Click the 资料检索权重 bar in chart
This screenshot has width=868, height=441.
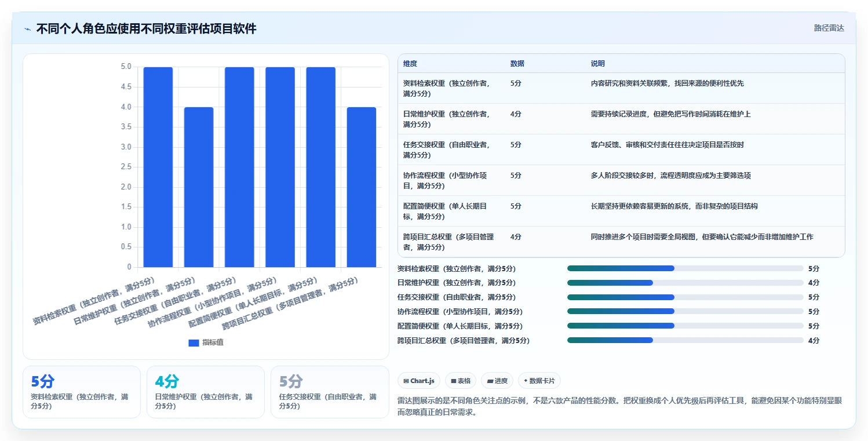pyautogui.click(x=158, y=167)
